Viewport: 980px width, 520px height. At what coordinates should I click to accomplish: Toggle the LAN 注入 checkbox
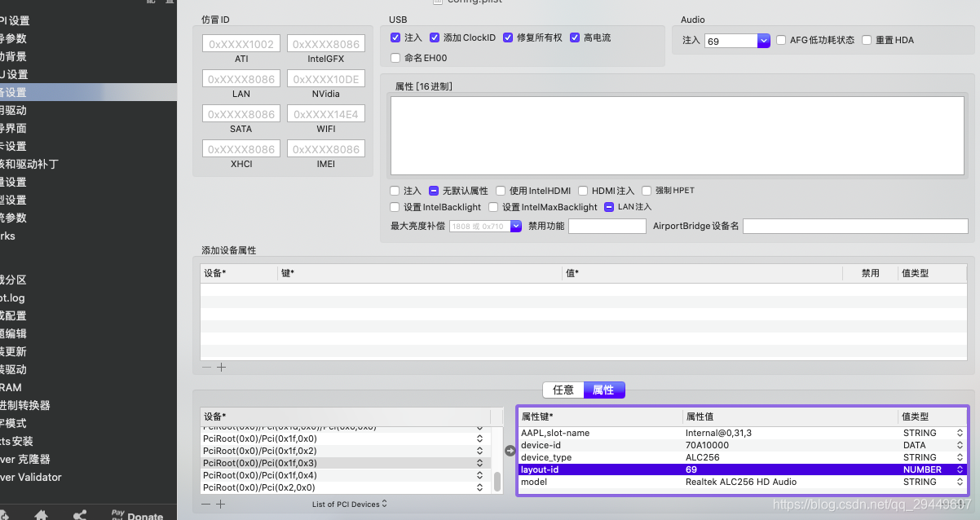[x=609, y=207]
